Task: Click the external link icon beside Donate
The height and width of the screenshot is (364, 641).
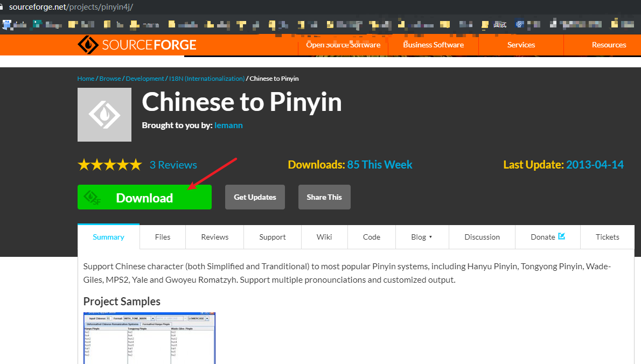Action: pos(562,236)
